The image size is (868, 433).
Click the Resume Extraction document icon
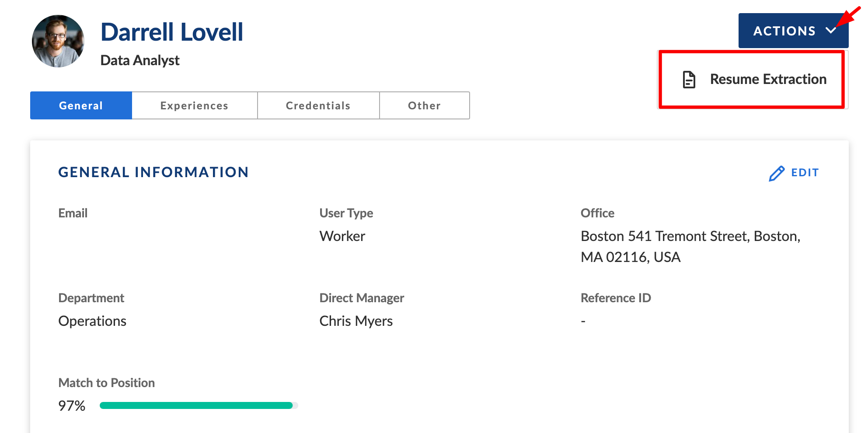[689, 80]
